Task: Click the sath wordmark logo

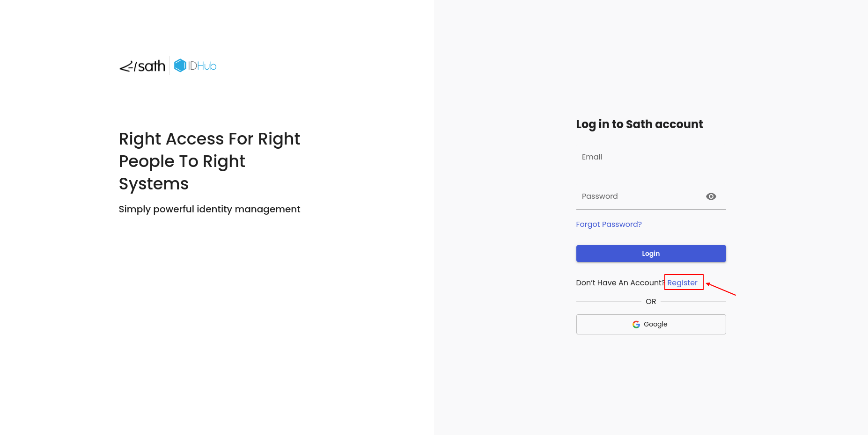Action: [152, 66]
